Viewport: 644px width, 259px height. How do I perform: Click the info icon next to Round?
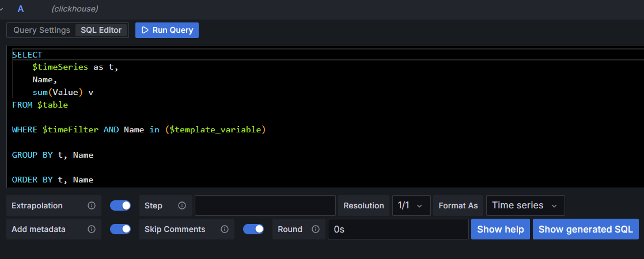[x=316, y=229]
